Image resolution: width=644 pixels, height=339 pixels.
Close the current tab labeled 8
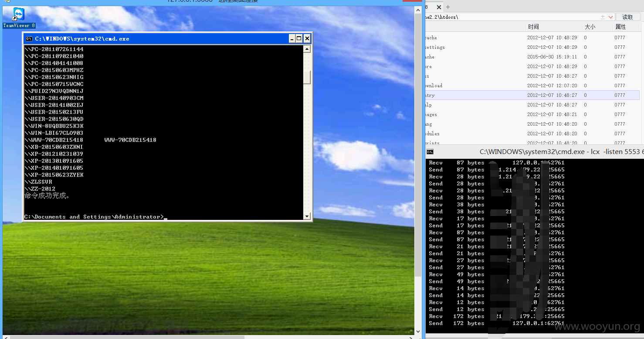439,7
